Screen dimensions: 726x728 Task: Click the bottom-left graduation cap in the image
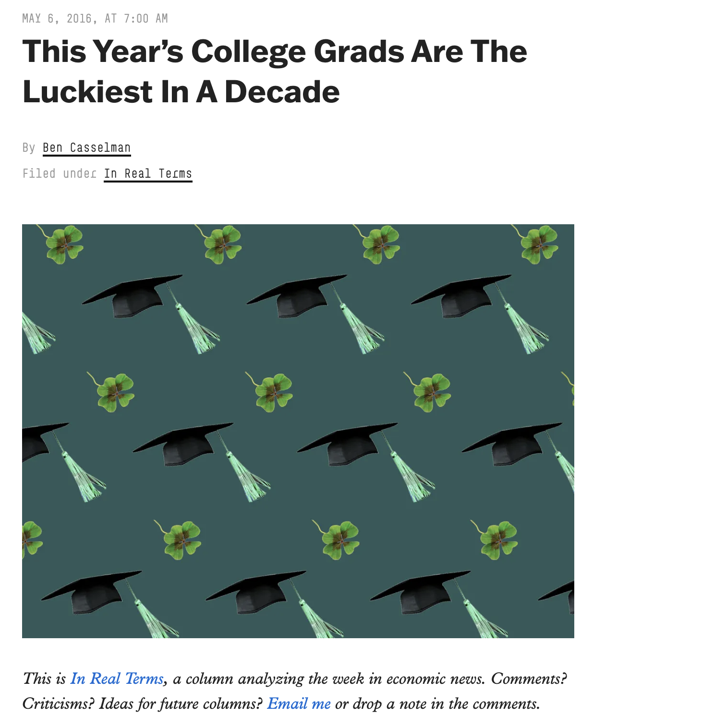(x=94, y=593)
